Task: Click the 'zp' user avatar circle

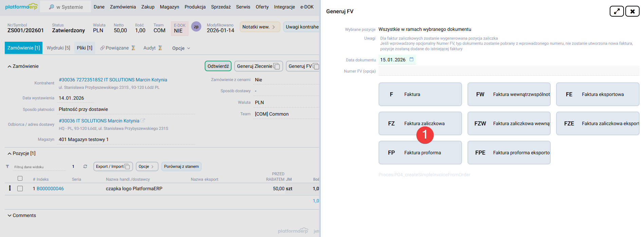Action: pyautogui.click(x=196, y=27)
